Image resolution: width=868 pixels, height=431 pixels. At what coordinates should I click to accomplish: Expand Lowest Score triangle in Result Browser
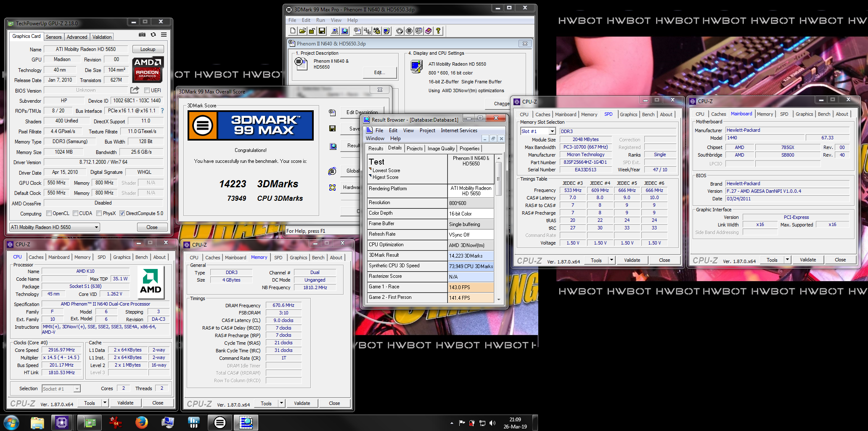coord(370,169)
